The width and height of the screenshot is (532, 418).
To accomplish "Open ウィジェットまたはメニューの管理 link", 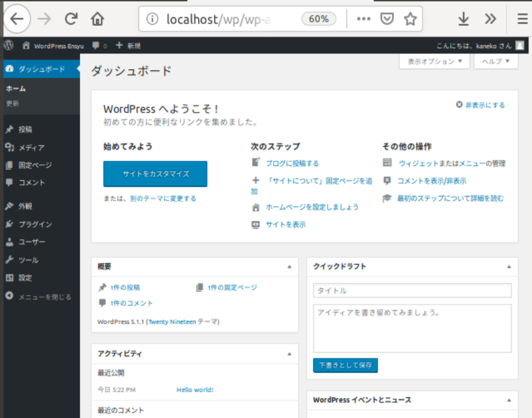I will [x=452, y=164].
